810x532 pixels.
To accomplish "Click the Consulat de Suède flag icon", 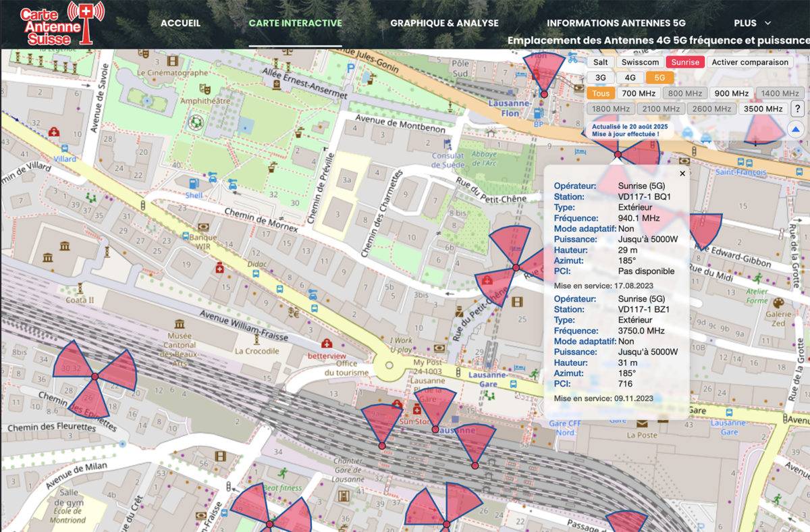I will 447,144.
